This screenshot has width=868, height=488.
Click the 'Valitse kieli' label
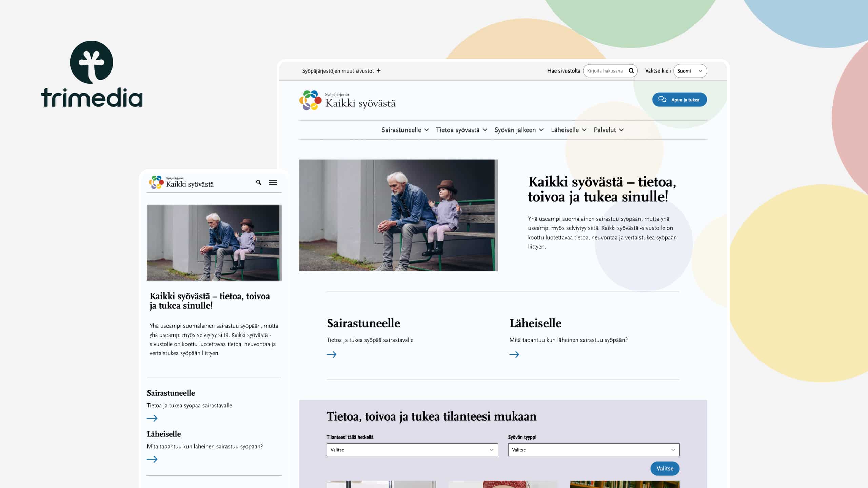point(658,71)
